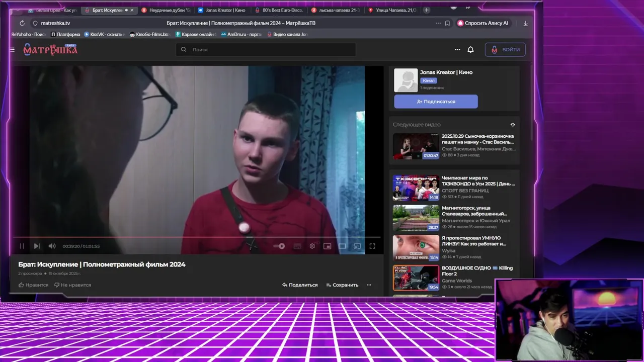644x362 pixels.
Task: Click the matreshka.tv address text
Action: [x=55, y=23]
